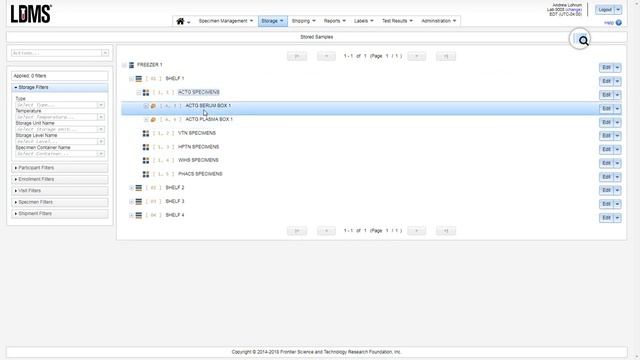Click Edit for ACTG SERUM BOX 1

606,109
